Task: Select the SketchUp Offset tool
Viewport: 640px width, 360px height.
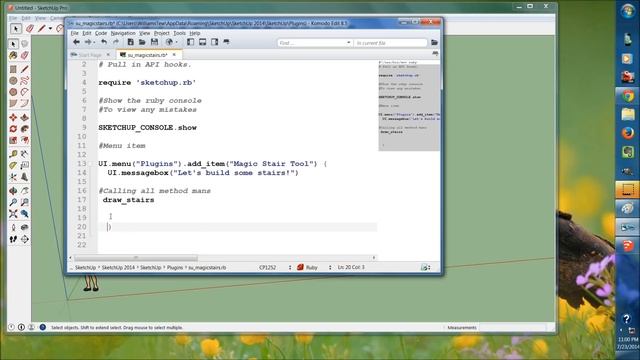Action: (24, 140)
